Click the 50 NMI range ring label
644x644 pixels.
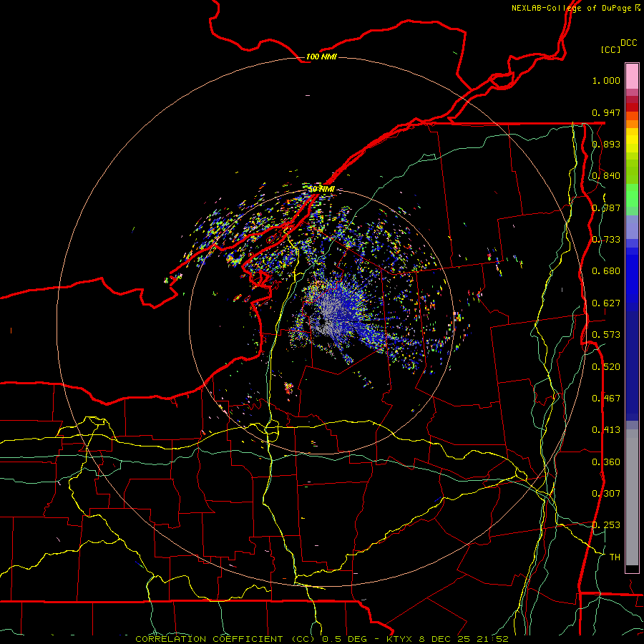pyautogui.click(x=321, y=189)
